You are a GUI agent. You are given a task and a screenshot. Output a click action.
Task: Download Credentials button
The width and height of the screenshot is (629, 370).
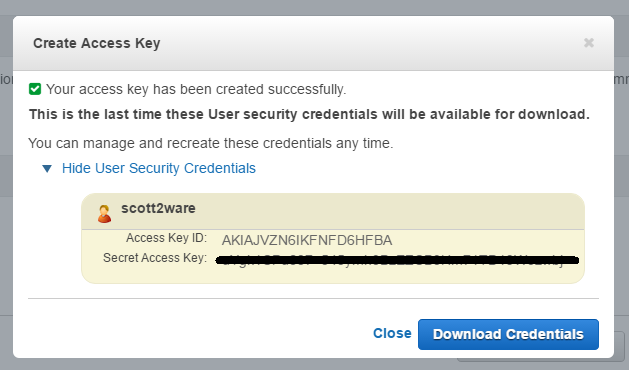[508, 334]
